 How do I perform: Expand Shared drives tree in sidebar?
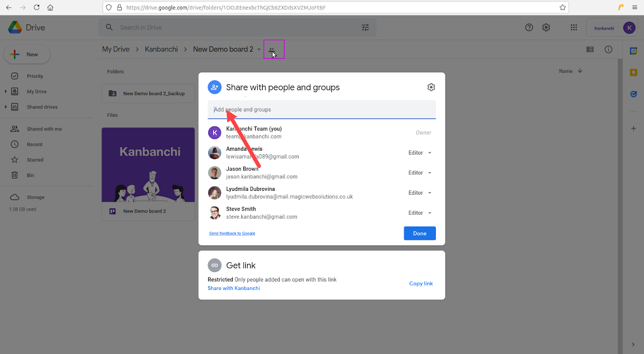[x=6, y=107]
